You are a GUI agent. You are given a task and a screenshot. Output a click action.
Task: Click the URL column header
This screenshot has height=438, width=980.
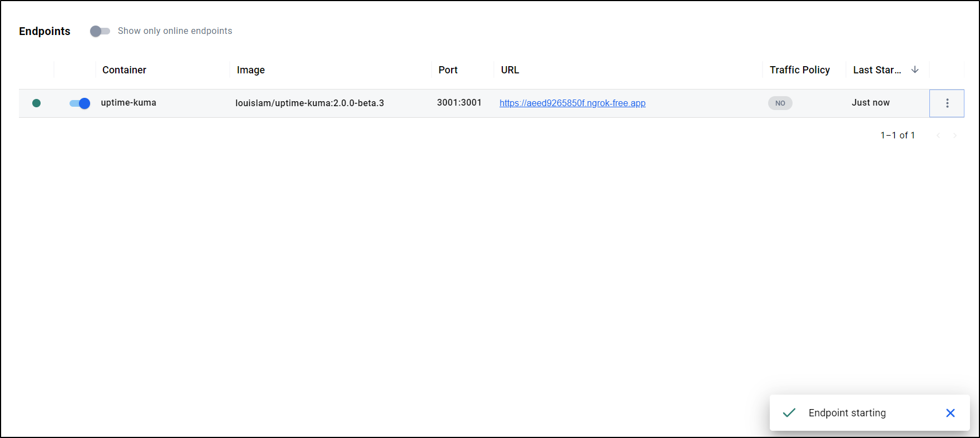coord(509,70)
